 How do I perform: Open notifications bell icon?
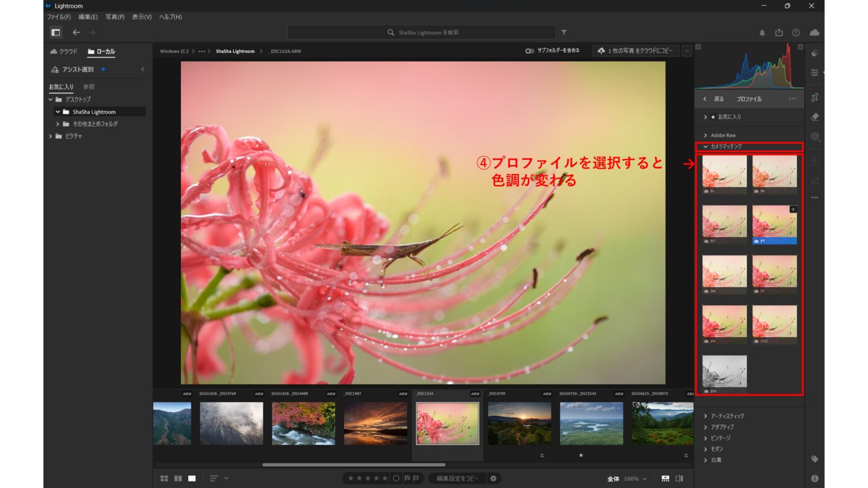point(762,33)
